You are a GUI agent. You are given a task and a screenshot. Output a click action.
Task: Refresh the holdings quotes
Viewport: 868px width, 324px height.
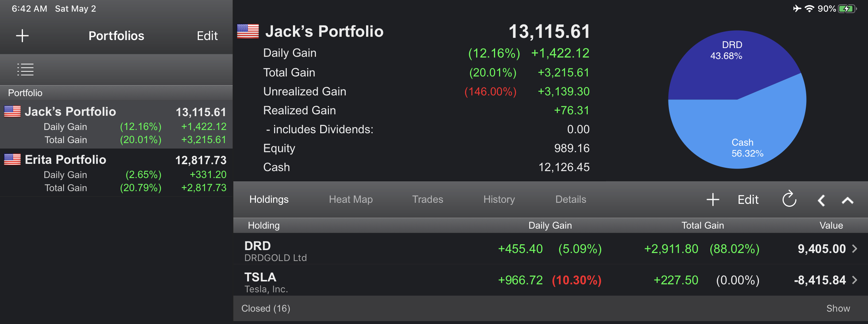pyautogui.click(x=789, y=199)
